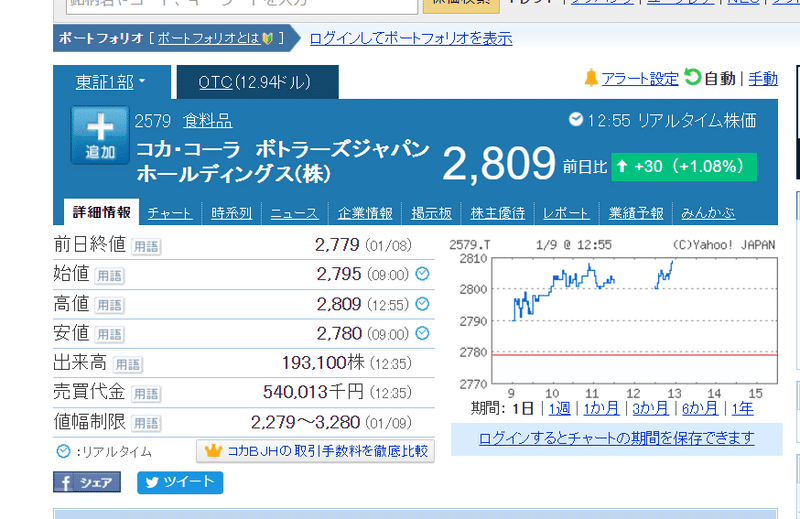The height and width of the screenshot is (519, 800).
Task: Click ログインするとチャートの期間を保存できます link
Action: 616,438
